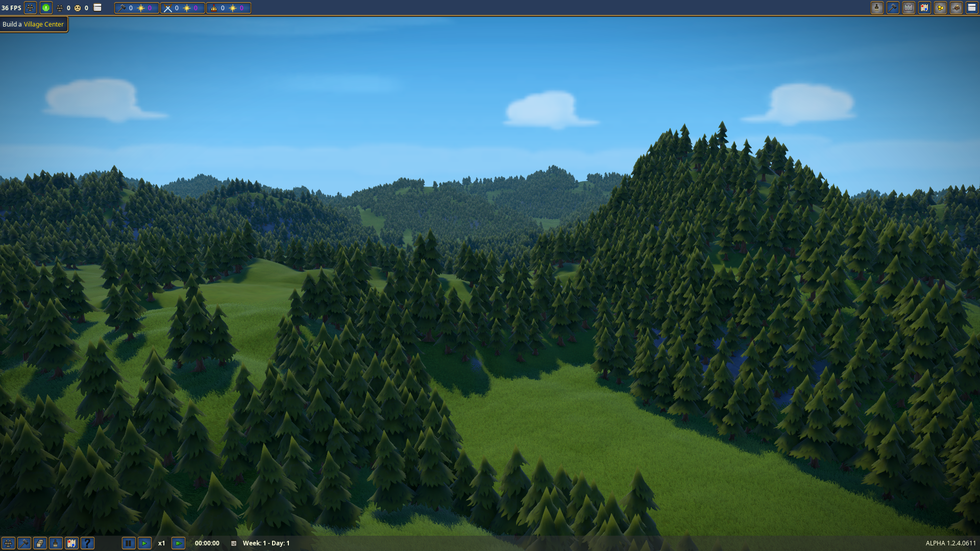Pause the game simulation
The height and width of the screenshot is (551, 980).
click(129, 543)
